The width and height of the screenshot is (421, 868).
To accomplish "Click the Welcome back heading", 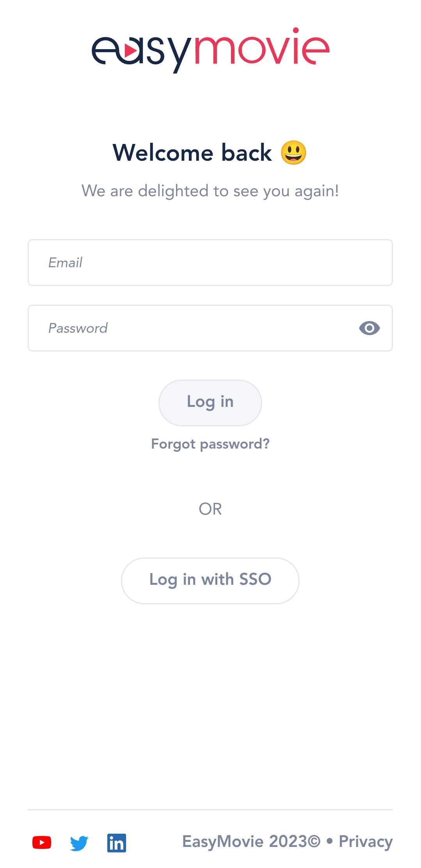I will tap(192, 153).
